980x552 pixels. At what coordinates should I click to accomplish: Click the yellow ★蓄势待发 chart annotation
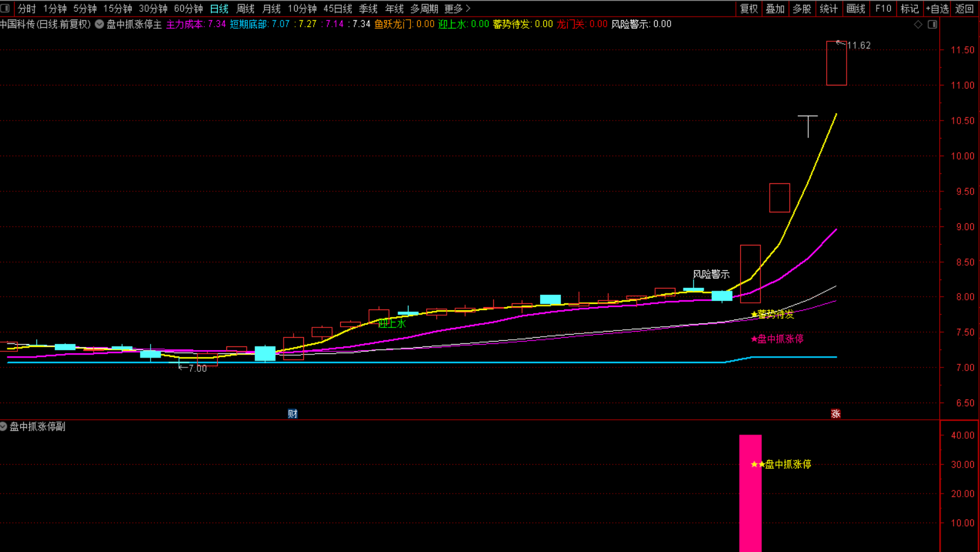(773, 314)
